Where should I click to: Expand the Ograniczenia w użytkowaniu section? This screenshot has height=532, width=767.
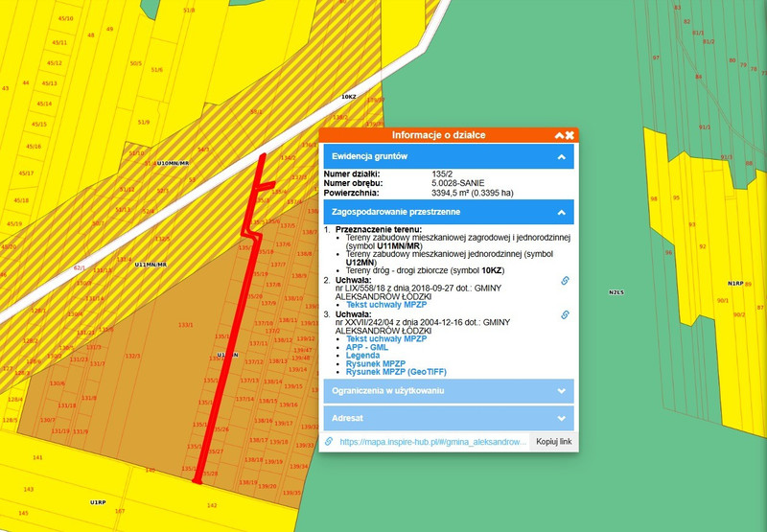(562, 391)
